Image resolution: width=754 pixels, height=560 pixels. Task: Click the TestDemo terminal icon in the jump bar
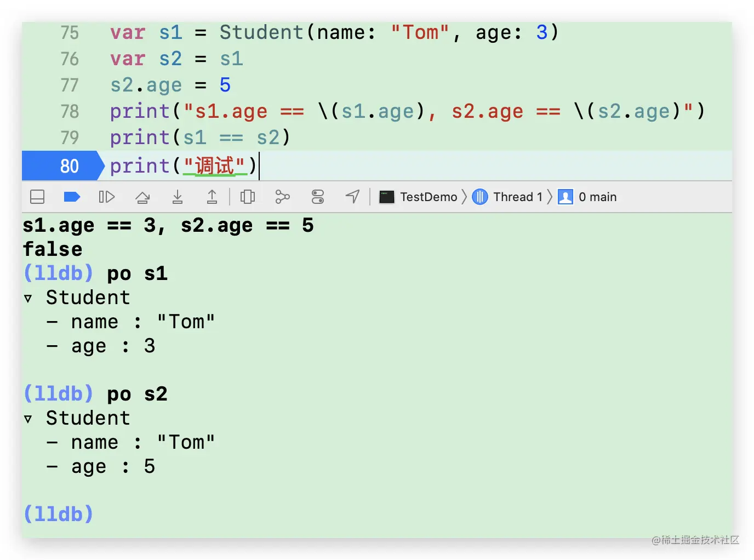pyautogui.click(x=387, y=197)
